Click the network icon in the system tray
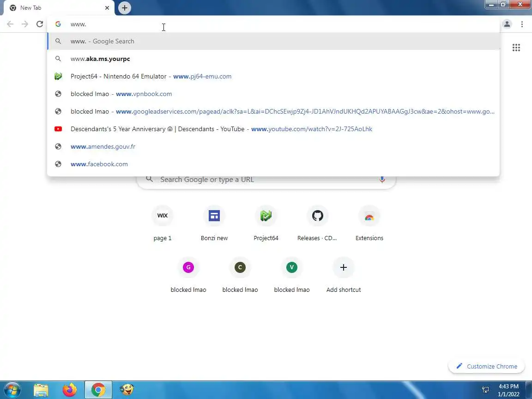 point(485,390)
